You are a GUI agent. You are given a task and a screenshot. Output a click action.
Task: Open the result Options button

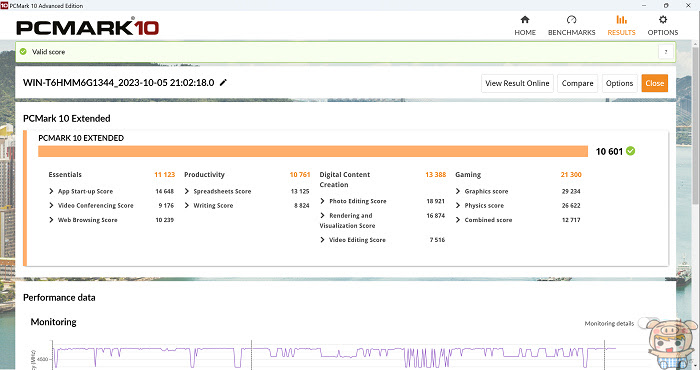pos(619,83)
